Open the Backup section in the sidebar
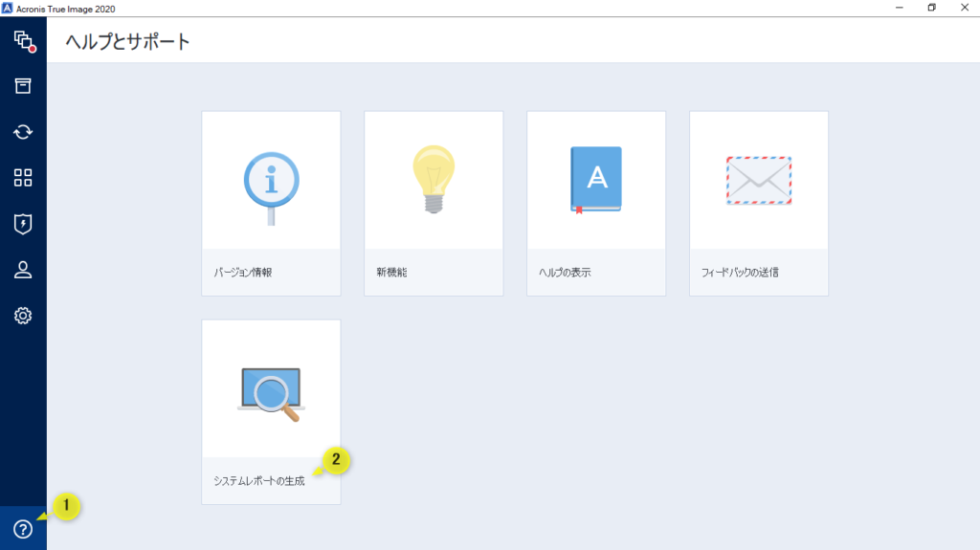This screenshot has width=980, height=550. 24,41
